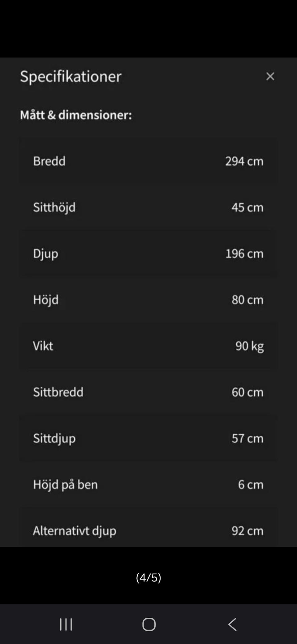
Task: Select the Mått & dimensioner section title
Action: [x=76, y=115]
